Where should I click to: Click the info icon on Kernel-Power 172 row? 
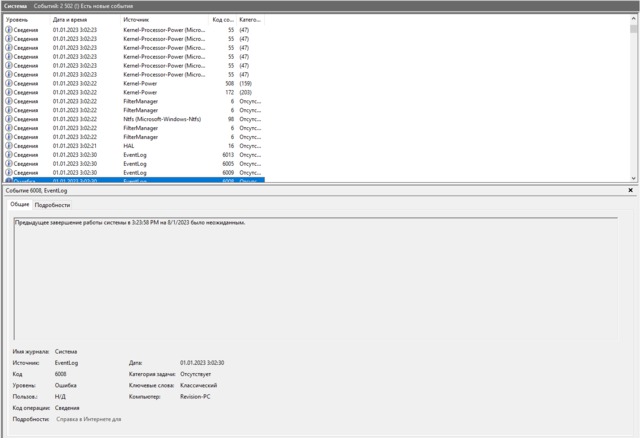[9, 92]
